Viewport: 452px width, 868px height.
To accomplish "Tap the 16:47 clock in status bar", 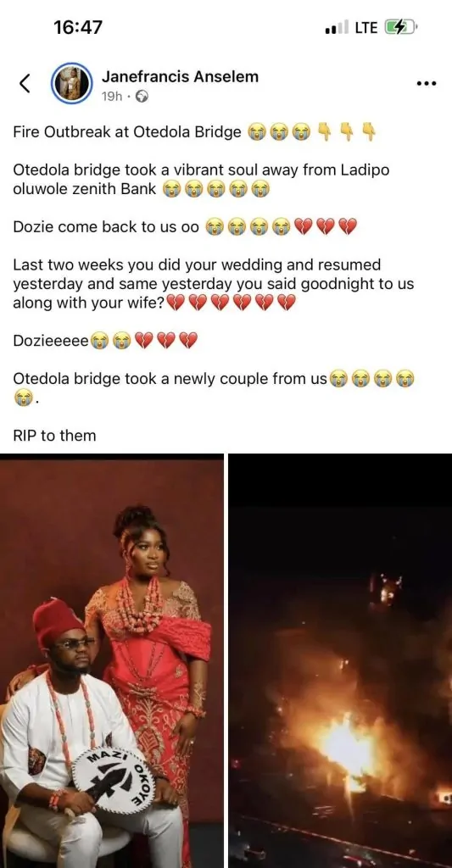I will pos(78,26).
